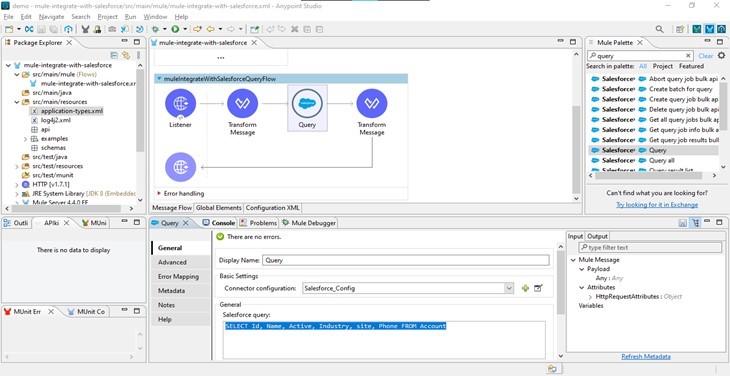Expand HttpRequestAttributes in Input tree
Viewport: 730px width, 376px height.
(590, 296)
